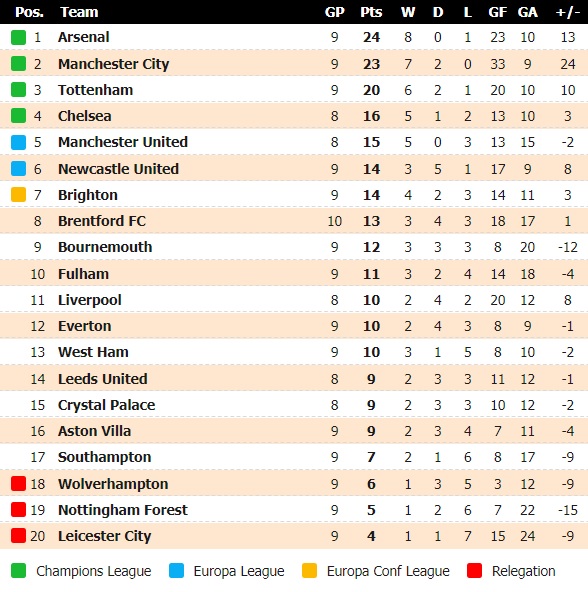Open the Nottingham Forest team link
Viewport: 588px width, 592px height.
[122, 510]
